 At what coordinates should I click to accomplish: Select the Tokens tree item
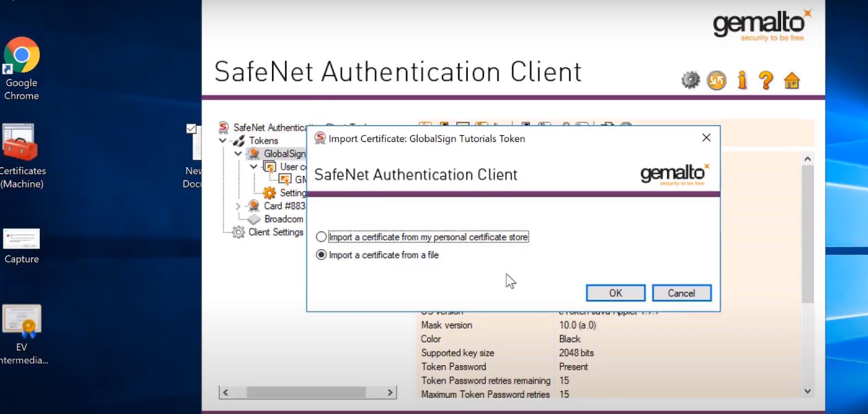(263, 140)
